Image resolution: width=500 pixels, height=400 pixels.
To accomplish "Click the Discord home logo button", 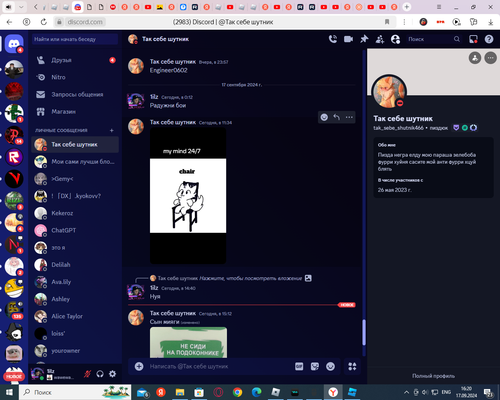I will tap(14, 43).
